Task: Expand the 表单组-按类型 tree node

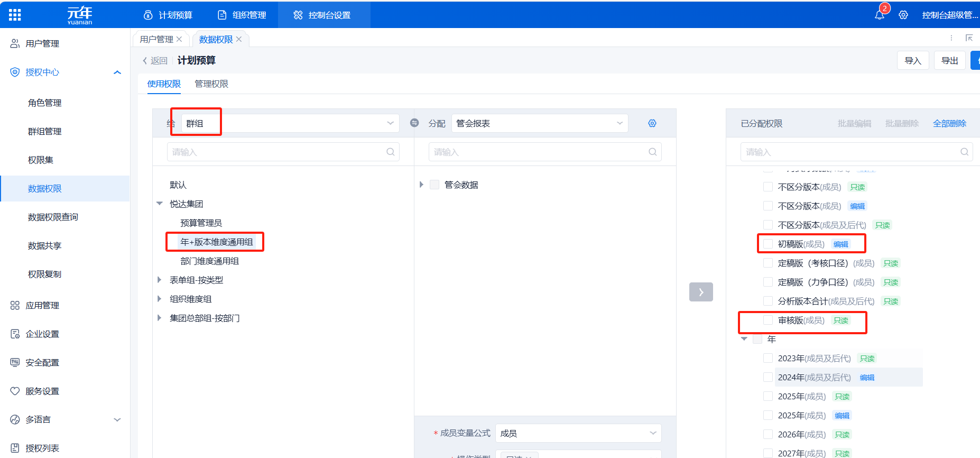Action: [159, 280]
